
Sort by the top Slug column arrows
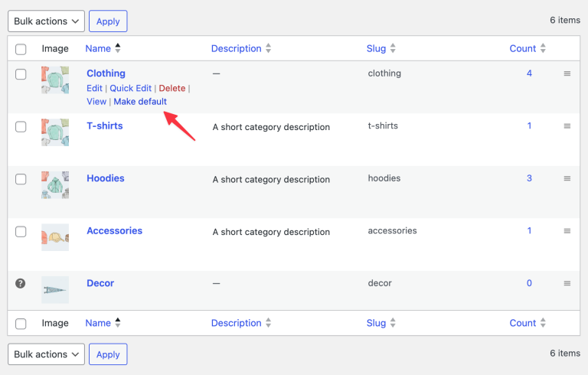point(393,48)
